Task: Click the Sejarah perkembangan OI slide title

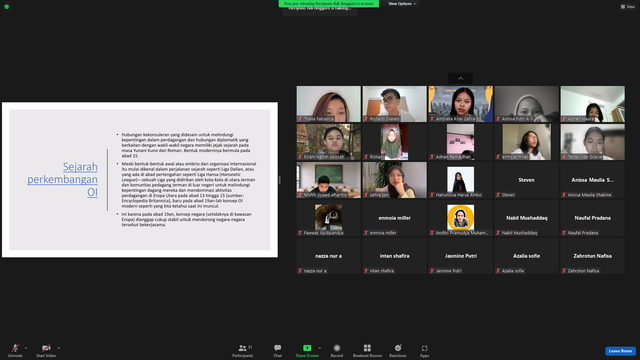Action: coord(62,179)
